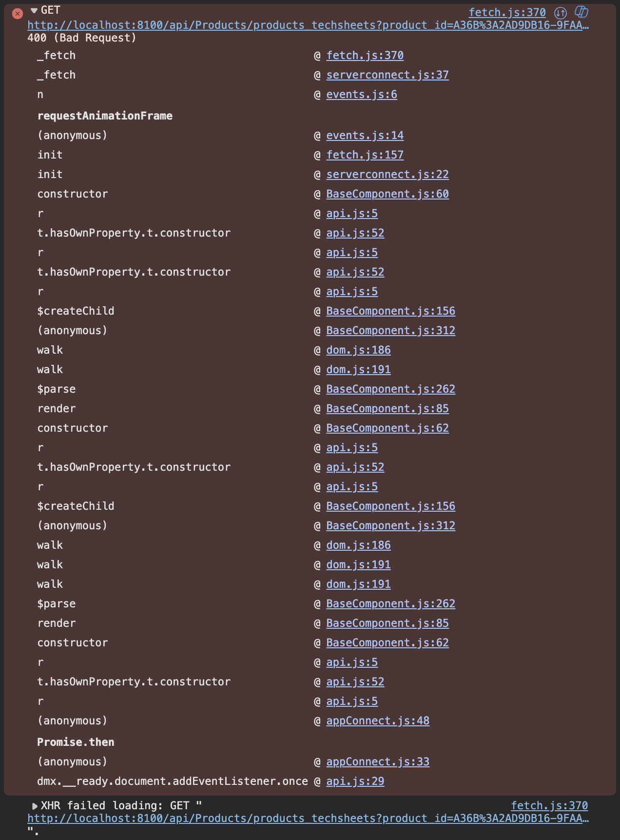Go to fetch.js:157 init frame
620x840 pixels.
pyautogui.click(x=365, y=155)
